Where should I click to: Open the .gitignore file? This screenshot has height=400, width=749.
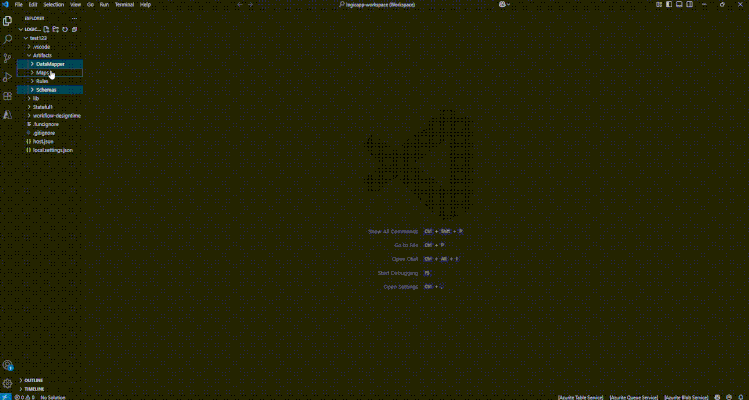50,133
